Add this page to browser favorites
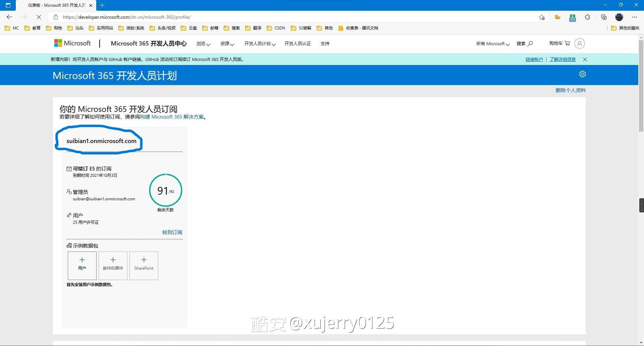This screenshot has width=644, height=346. coord(542,17)
